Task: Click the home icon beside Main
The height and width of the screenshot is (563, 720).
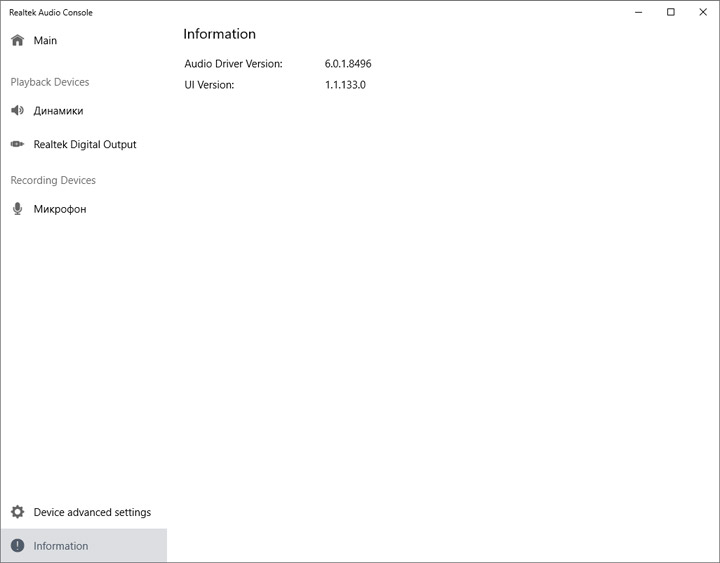Action: [17, 40]
